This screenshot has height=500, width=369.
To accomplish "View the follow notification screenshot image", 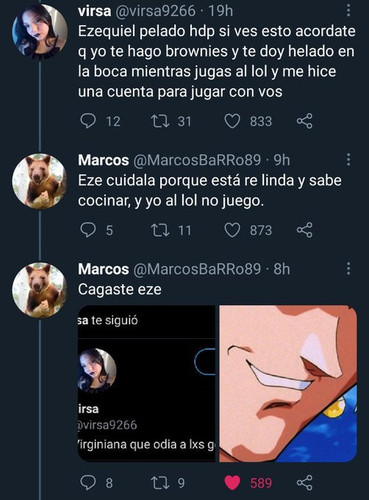I will pos(147,383).
